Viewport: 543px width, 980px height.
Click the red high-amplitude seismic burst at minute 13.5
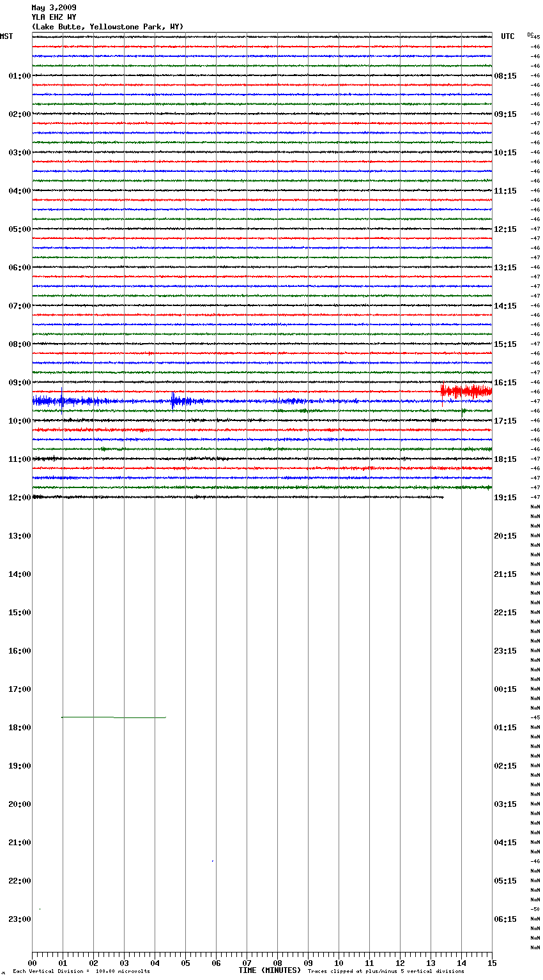pos(466,391)
